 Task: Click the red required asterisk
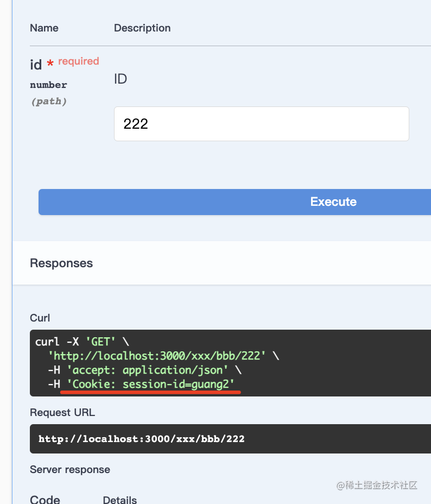click(50, 64)
